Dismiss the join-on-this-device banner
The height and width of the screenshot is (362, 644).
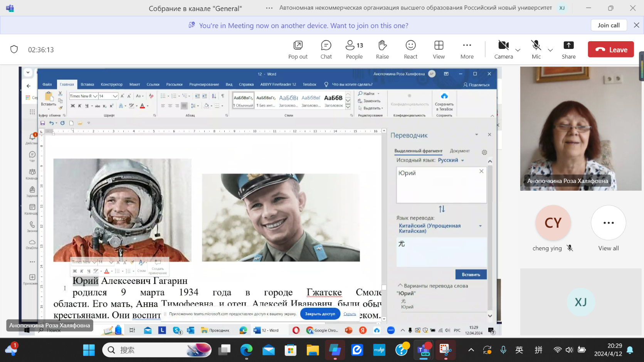coord(636,25)
